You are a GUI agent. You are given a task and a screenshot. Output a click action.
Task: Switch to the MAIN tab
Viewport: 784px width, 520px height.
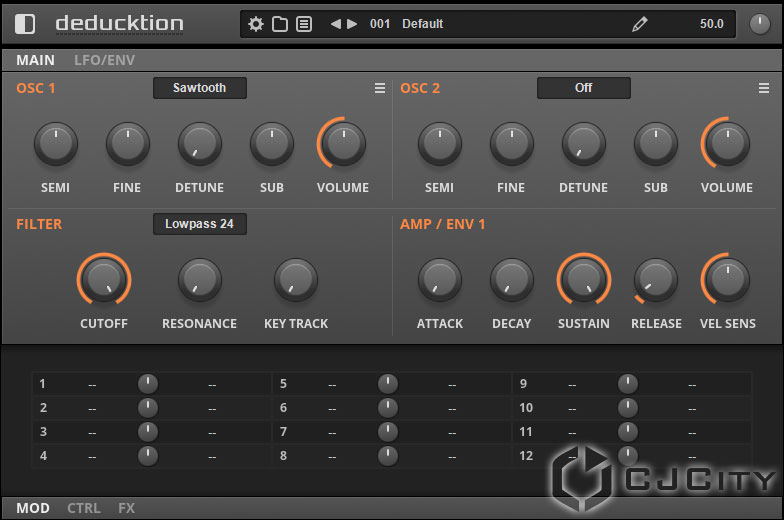click(x=35, y=60)
